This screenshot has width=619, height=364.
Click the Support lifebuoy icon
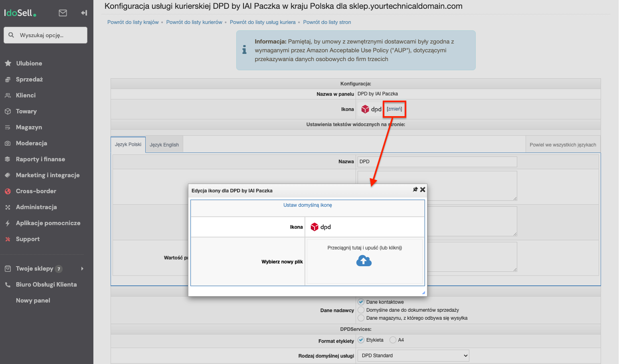[x=8, y=239]
